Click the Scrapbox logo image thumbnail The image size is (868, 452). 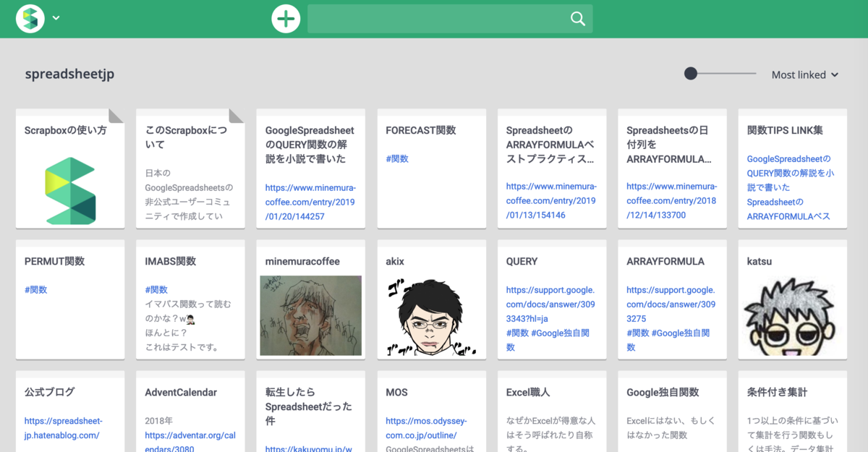tap(70, 191)
